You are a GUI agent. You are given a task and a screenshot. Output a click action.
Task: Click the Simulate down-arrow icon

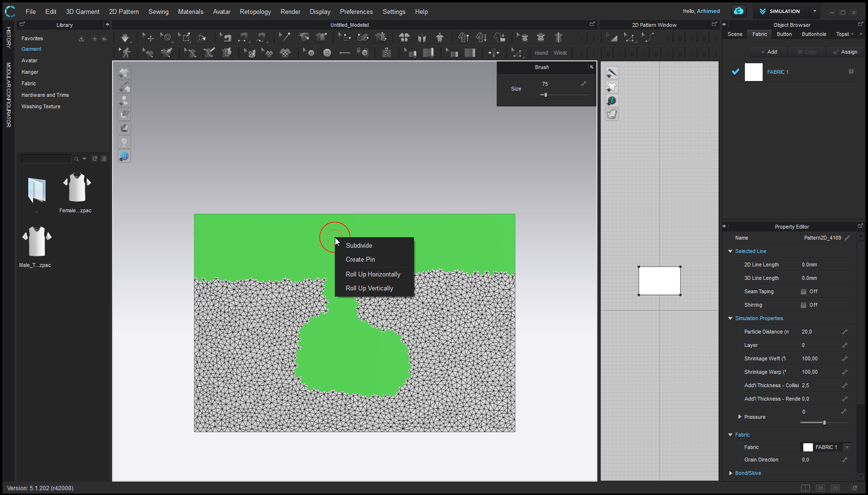tap(125, 38)
